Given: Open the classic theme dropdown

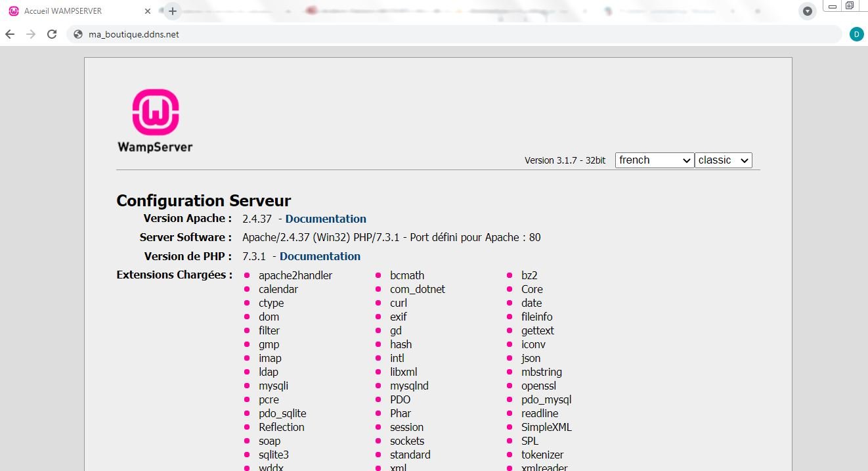Looking at the screenshot, I should (x=724, y=160).
